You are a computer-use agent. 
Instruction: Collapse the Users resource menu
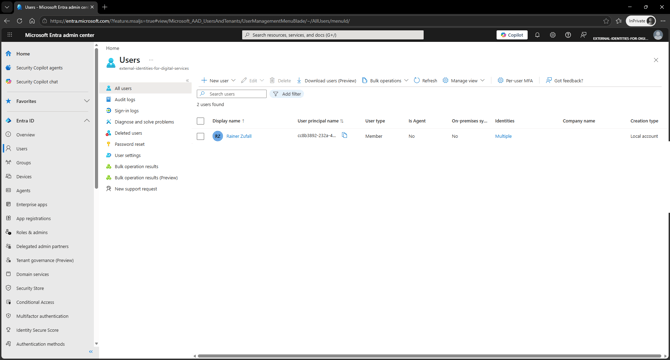click(187, 80)
